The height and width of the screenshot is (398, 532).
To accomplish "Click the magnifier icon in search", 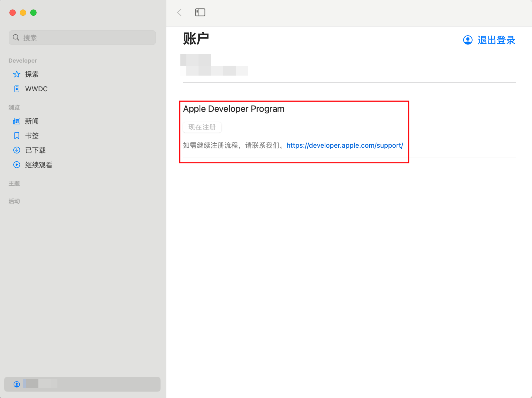I will [16, 38].
